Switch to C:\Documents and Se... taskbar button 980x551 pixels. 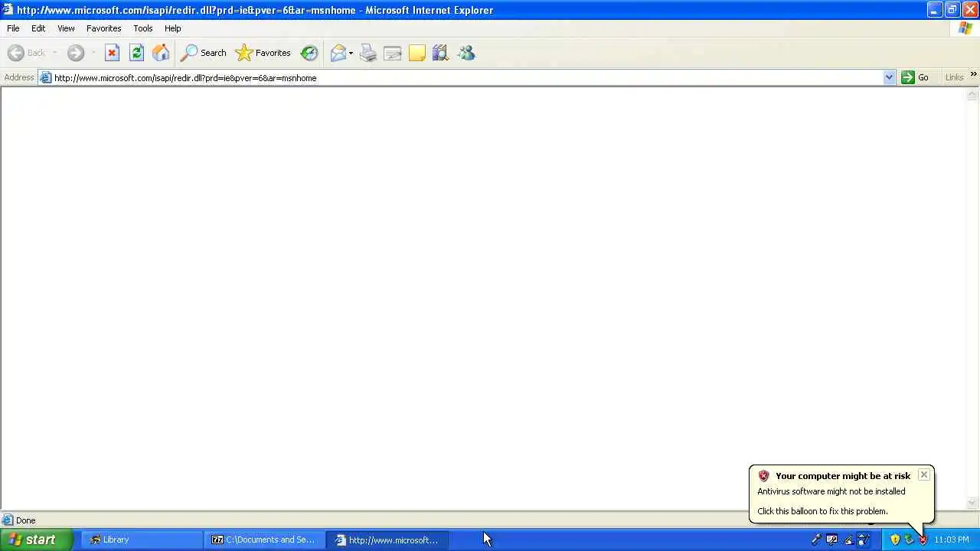pyautogui.click(x=265, y=540)
